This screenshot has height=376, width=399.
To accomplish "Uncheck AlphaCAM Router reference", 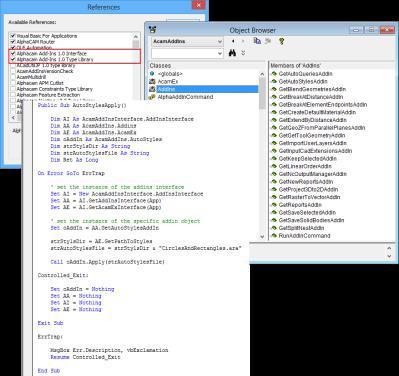I will coord(13,42).
